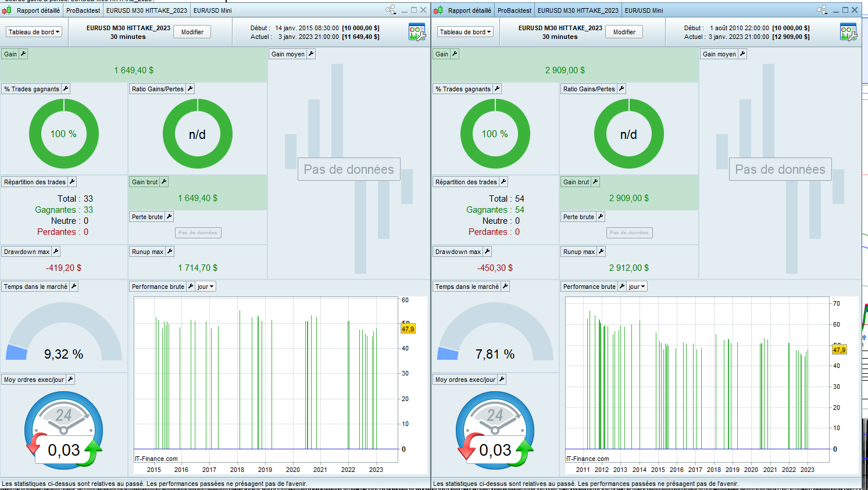Expand the Tableau de bord dropdown in left report
The width and height of the screenshot is (868, 490).
coord(34,32)
